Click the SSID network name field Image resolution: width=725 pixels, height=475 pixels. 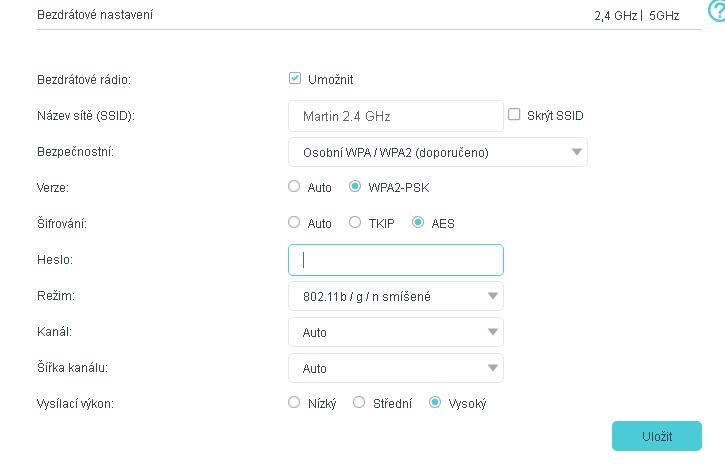pyautogui.click(x=395, y=116)
